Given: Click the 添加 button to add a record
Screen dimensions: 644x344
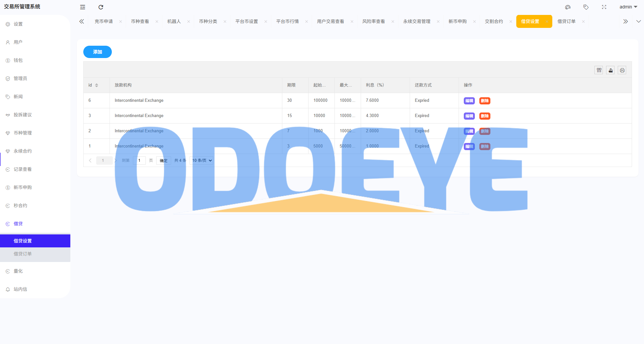Looking at the screenshot, I should (x=97, y=52).
